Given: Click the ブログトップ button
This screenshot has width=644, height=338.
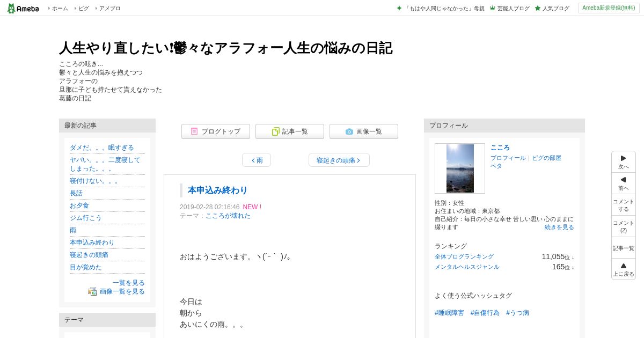Looking at the screenshot, I should (x=216, y=131).
